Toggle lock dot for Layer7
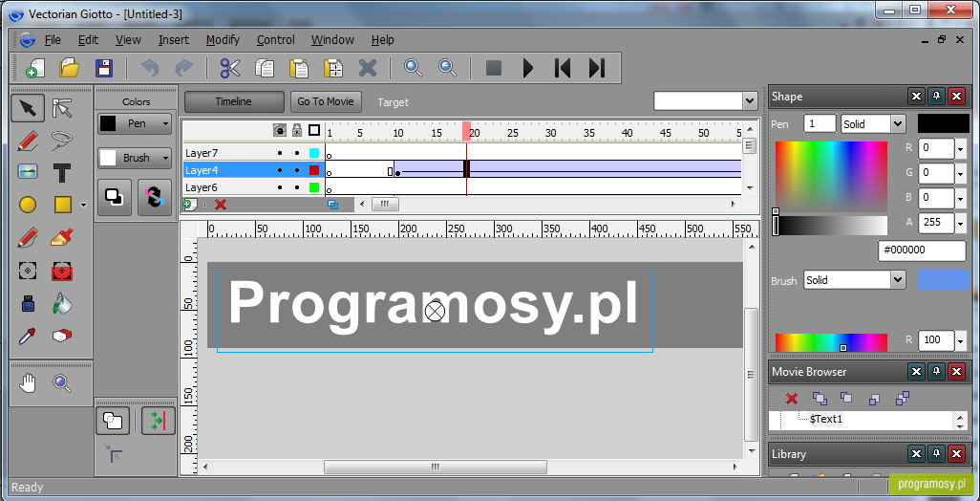This screenshot has height=501, width=980. tap(297, 153)
